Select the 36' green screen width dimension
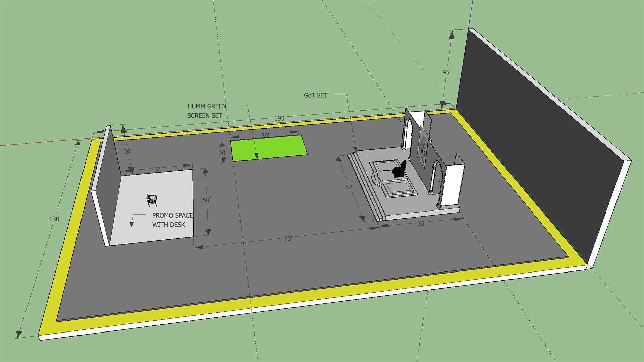The width and height of the screenshot is (644, 362). [x=265, y=135]
